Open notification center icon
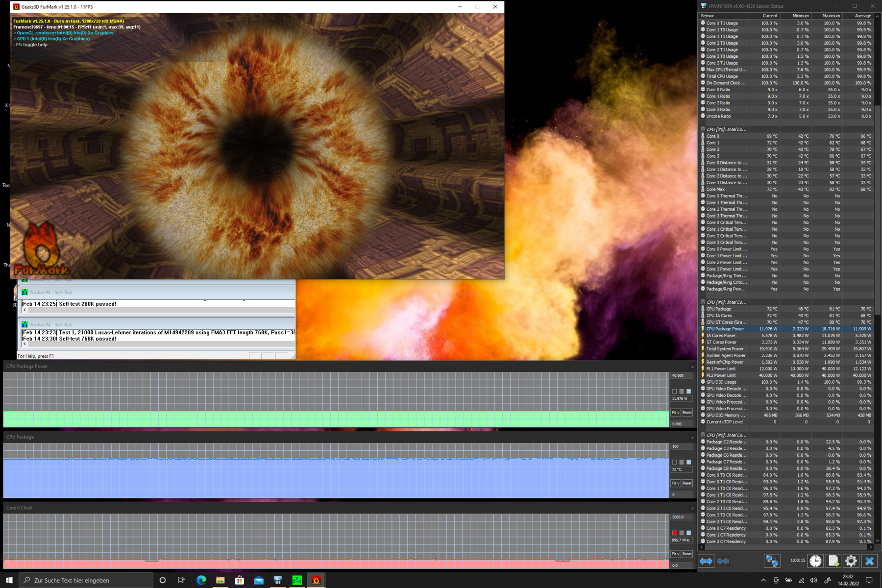 869,580
